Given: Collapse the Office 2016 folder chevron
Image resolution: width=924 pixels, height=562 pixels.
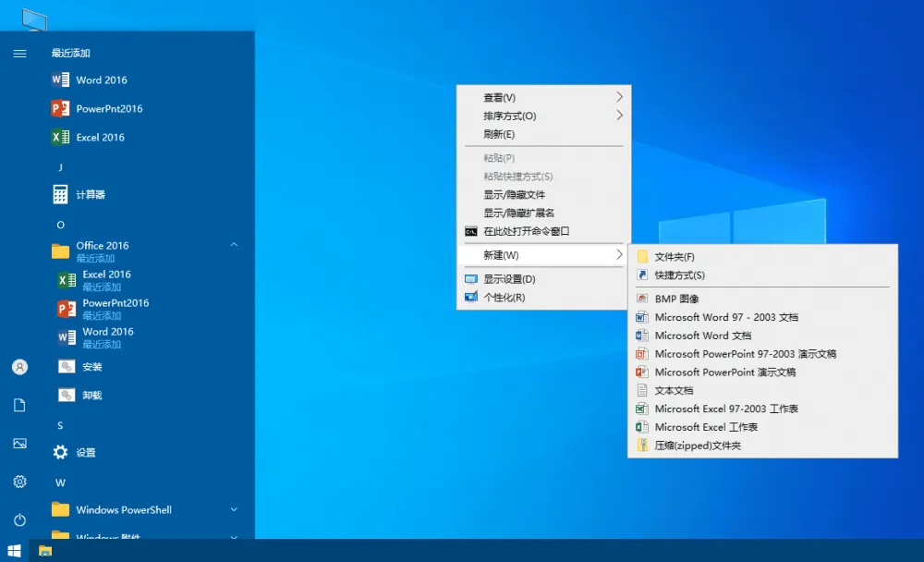Looking at the screenshot, I should (234, 243).
